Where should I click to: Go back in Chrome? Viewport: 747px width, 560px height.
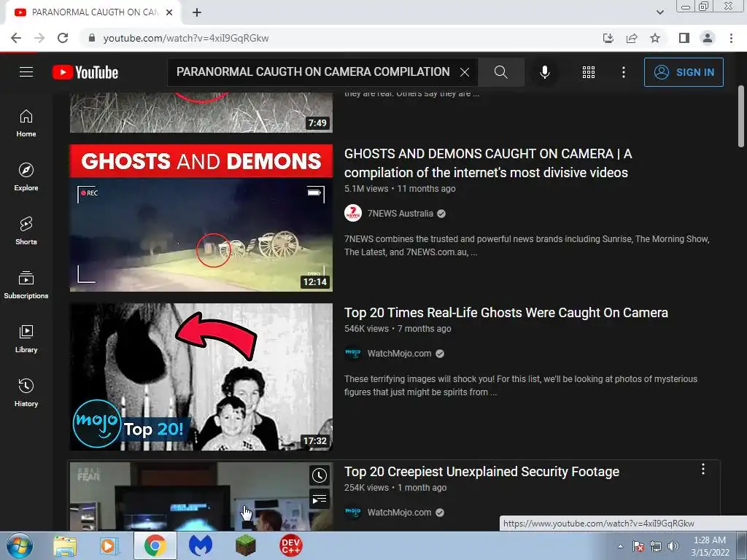click(16, 38)
